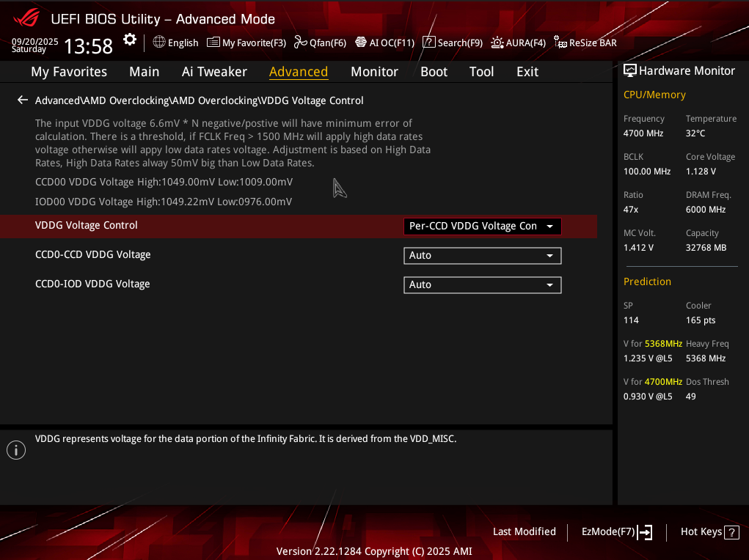Switch to the Monitor tab

click(374, 72)
